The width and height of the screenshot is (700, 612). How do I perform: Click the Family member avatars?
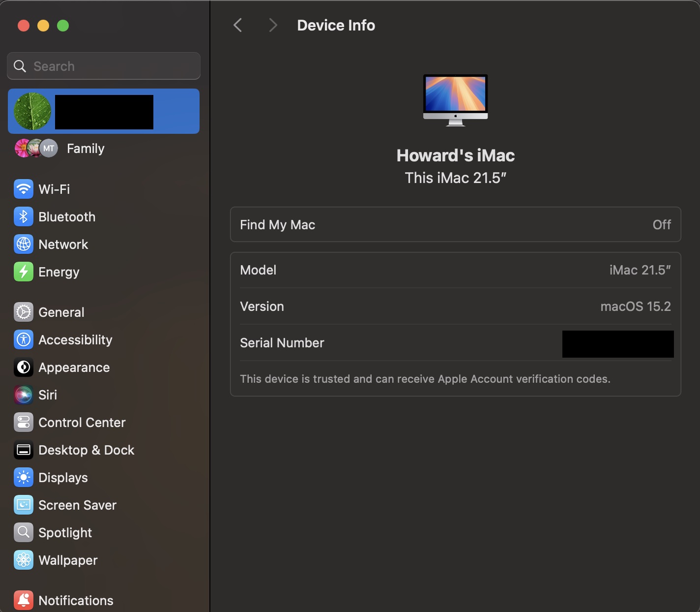(36, 148)
